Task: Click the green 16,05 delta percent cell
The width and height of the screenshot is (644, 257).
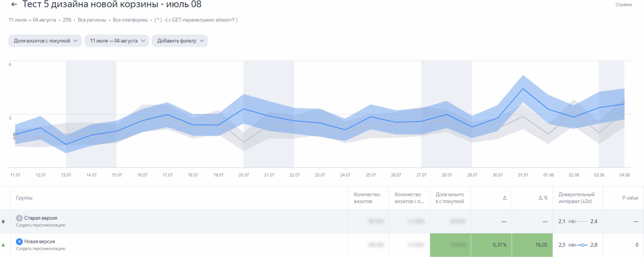Action: coord(532,245)
